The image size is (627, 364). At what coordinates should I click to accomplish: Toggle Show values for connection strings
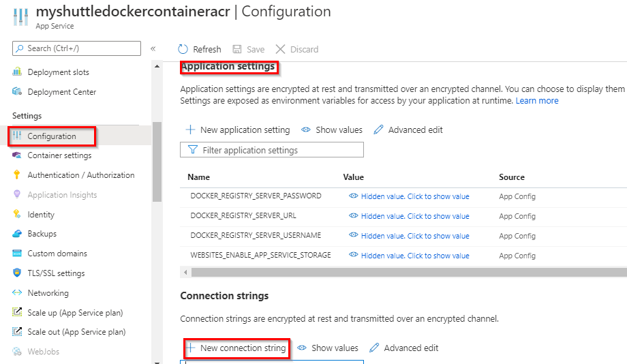[x=328, y=348]
